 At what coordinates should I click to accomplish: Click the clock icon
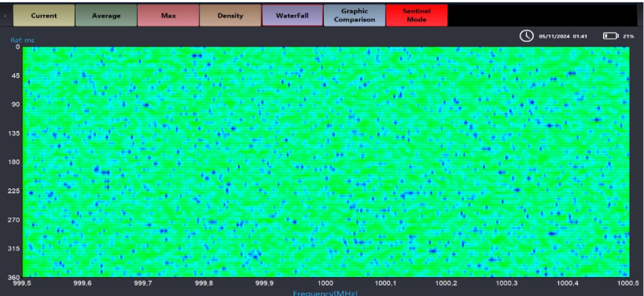[x=526, y=36]
